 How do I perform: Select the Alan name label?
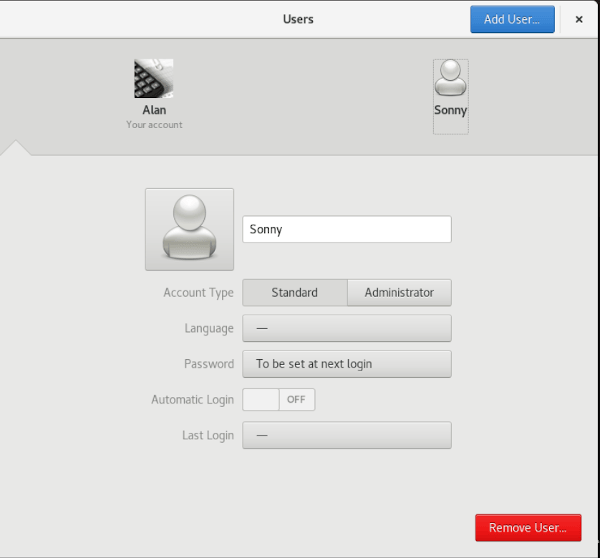tap(154, 110)
